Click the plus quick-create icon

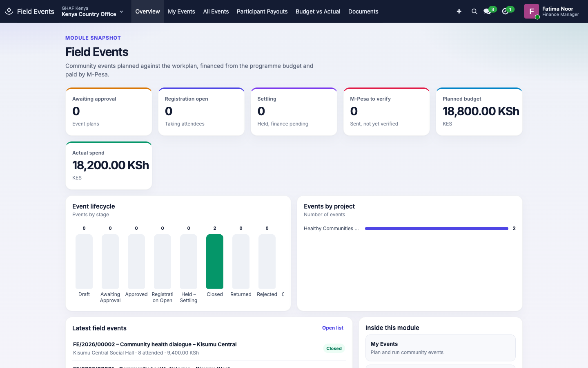(459, 11)
